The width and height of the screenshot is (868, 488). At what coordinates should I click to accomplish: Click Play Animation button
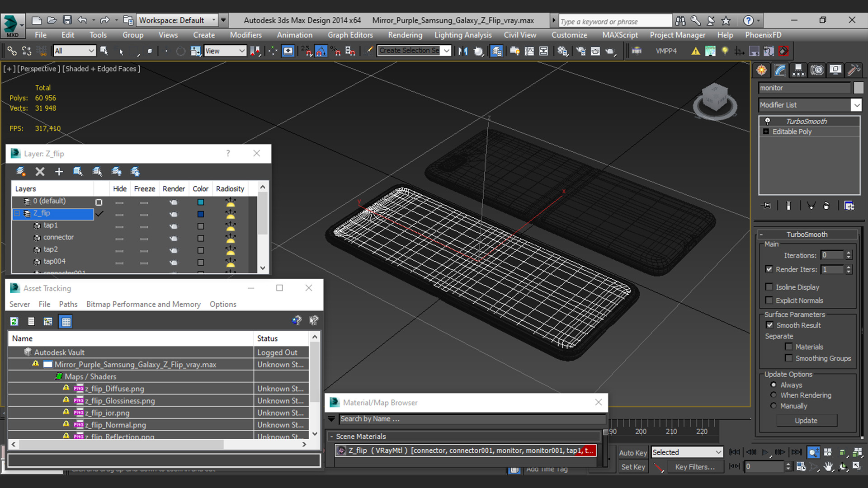pos(766,452)
